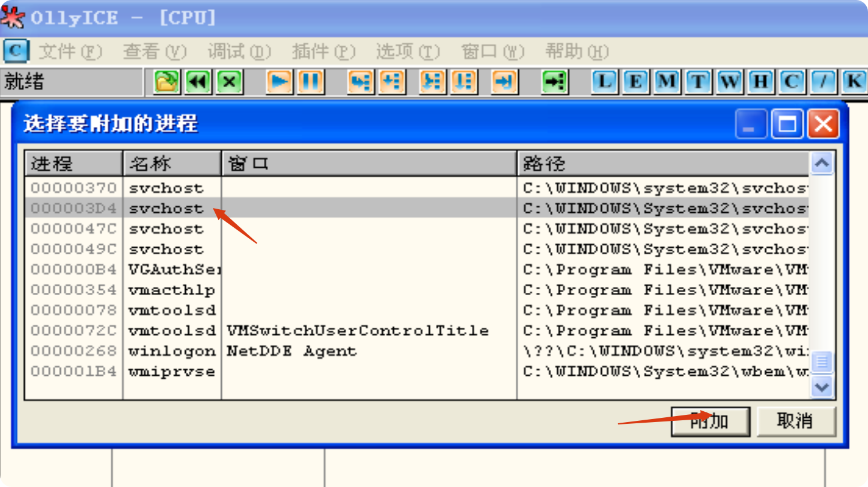
Task: Click the process list scroll up arrow
Action: click(821, 163)
